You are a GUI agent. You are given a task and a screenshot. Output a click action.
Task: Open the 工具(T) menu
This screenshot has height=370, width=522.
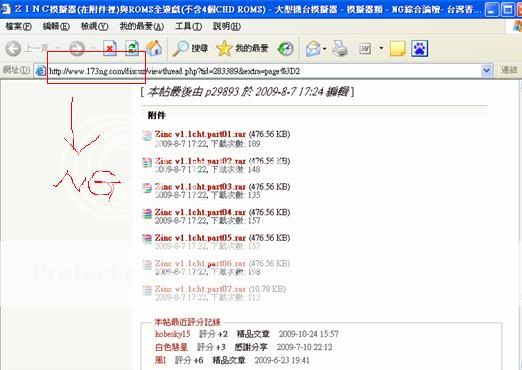(x=189, y=26)
